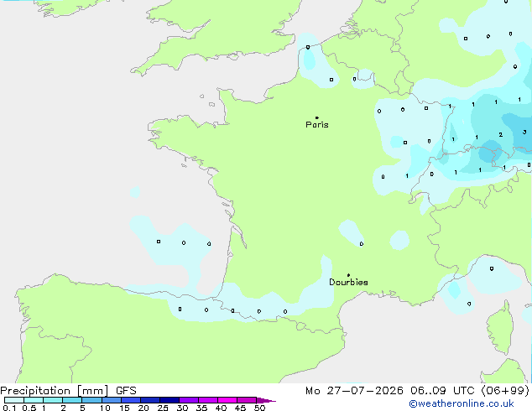Screen dimensions: 532x411
Task: Click the legend label 25
Action: (x=163, y=408)
